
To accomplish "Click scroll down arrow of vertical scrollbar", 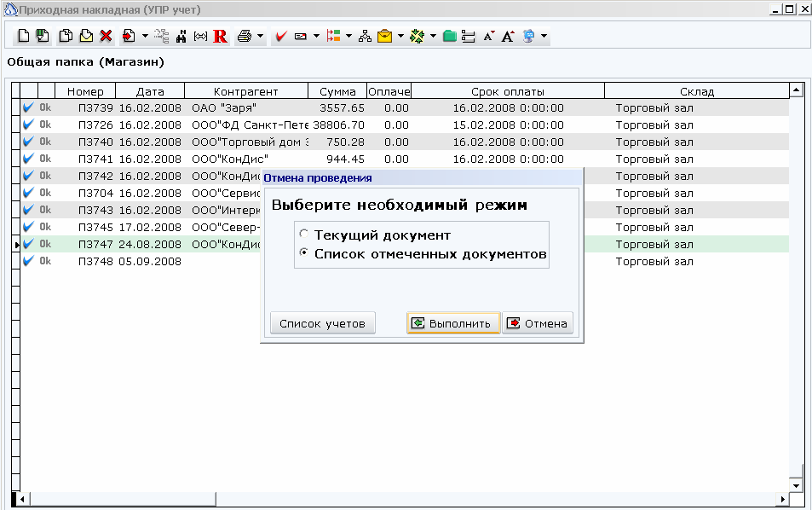I will [x=796, y=485].
